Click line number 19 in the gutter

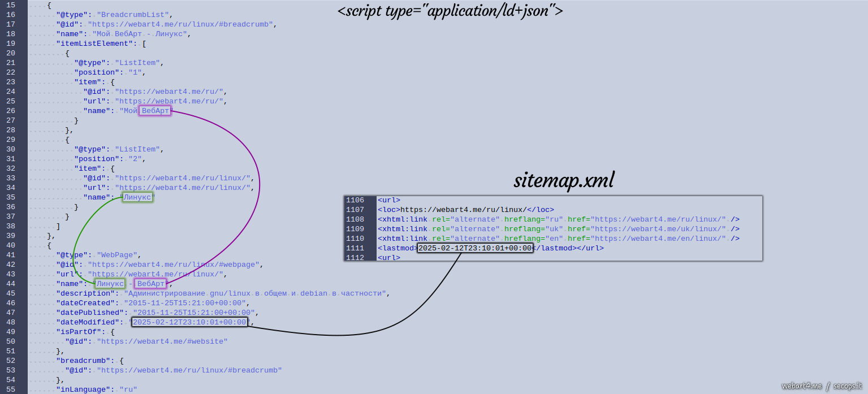(11, 44)
